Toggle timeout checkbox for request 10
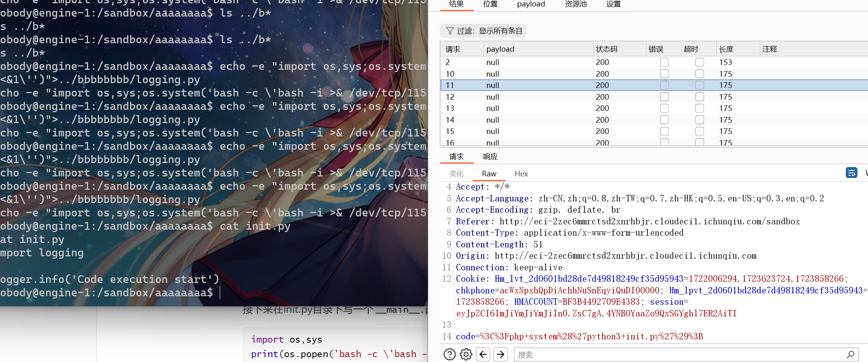 700,74
